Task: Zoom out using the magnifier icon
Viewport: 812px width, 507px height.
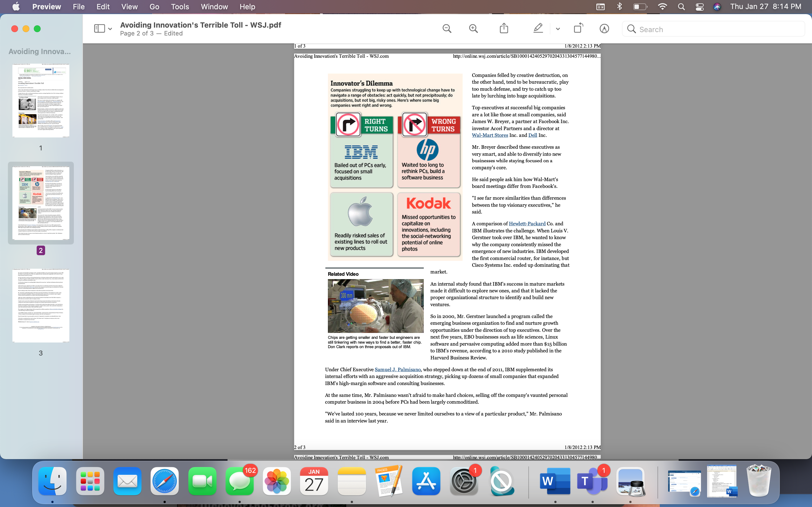Action: tap(447, 28)
